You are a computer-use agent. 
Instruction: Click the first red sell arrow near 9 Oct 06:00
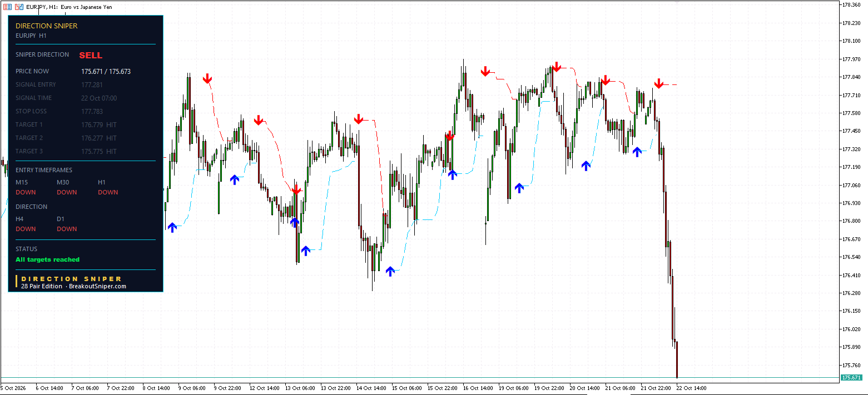click(x=207, y=78)
